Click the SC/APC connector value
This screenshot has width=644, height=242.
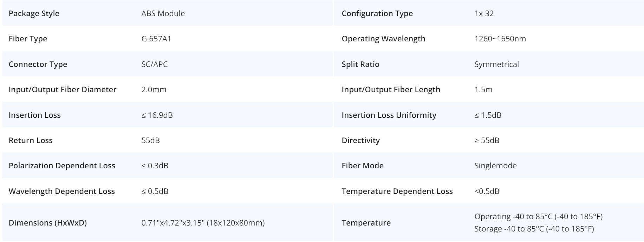click(x=155, y=64)
